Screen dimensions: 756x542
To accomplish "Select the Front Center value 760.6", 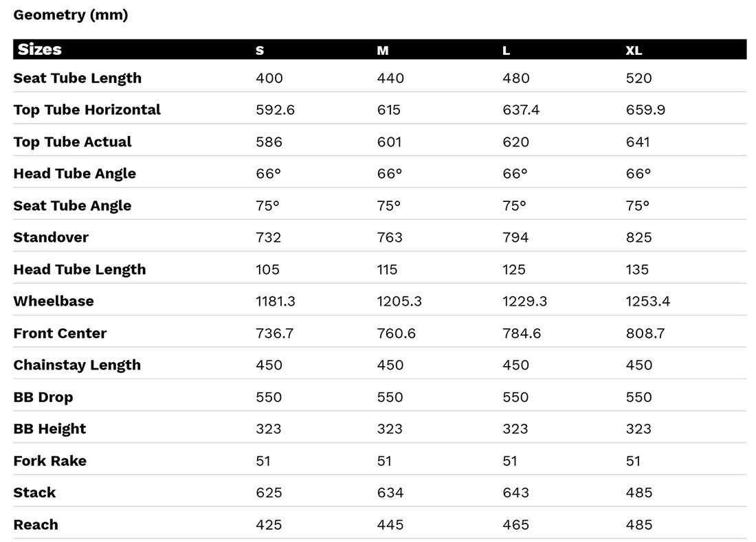I will point(396,333).
